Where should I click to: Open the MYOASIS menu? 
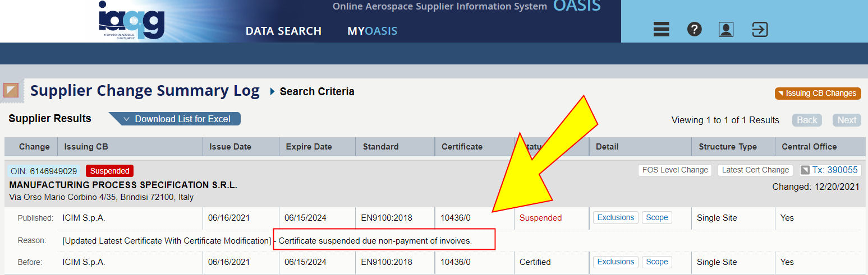click(372, 31)
